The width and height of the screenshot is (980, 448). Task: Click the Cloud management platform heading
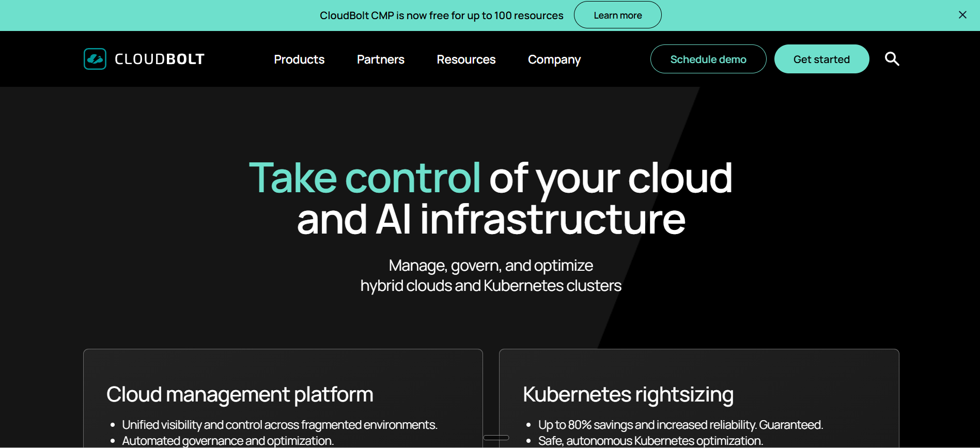[240, 395]
